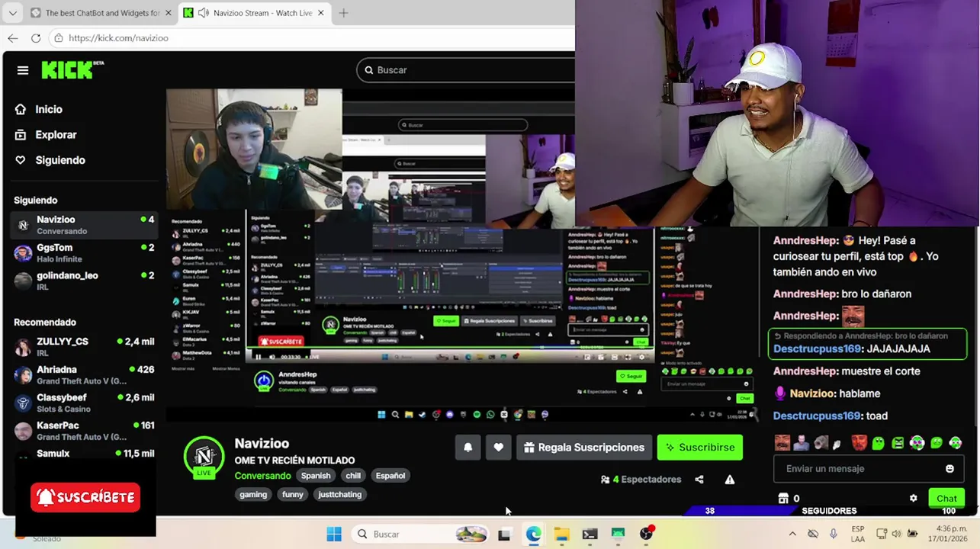Image resolution: width=980 pixels, height=549 pixels.
Task: Click Navizioo username in chat
Action: pyautogui.click(x=812, y=393)
